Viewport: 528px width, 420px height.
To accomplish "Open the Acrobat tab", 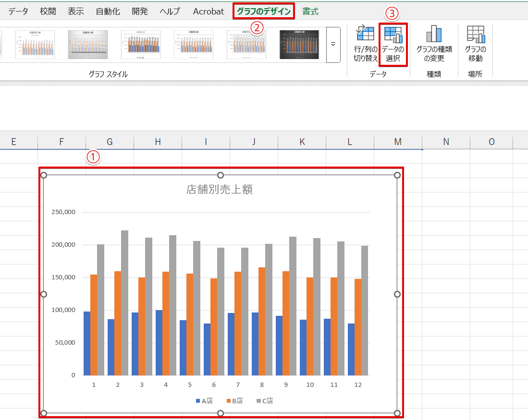I will pos(209,11).
